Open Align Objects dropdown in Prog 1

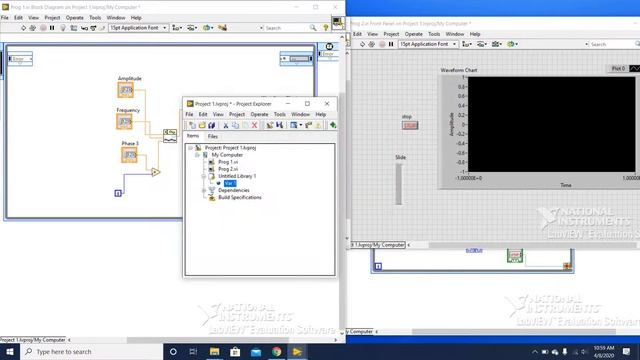point(177,28)
